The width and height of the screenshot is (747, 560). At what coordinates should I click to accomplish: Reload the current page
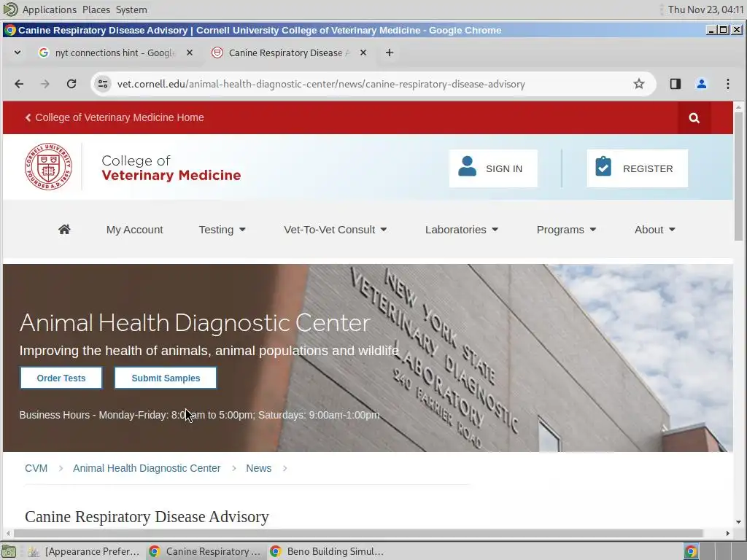pos(71,85)
